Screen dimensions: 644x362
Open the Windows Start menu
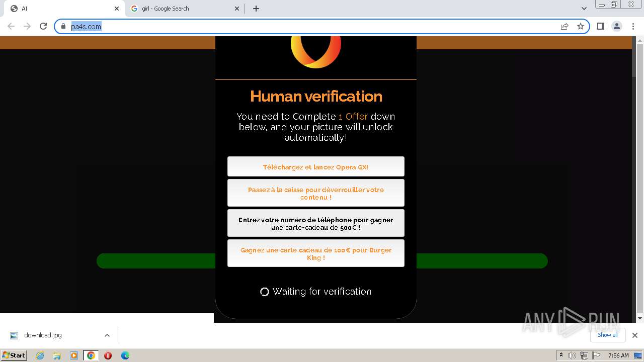[x=14, y=355]
